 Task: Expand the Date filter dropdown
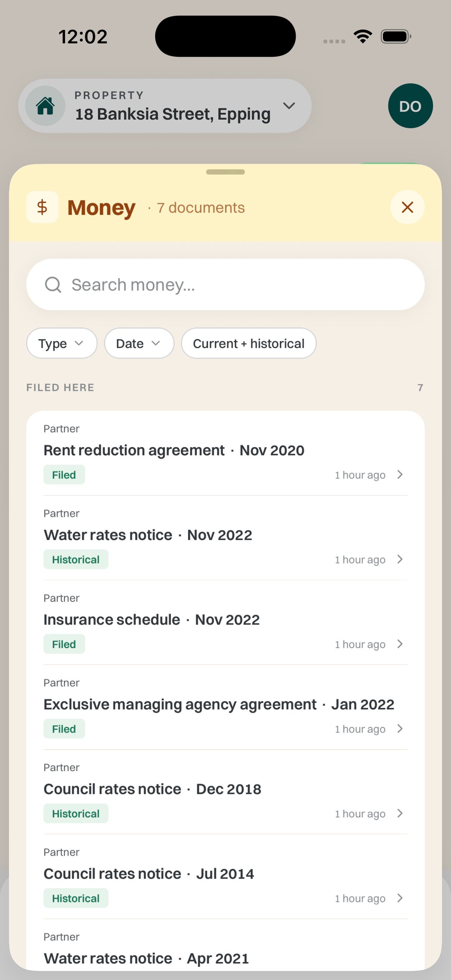coord(139,343)
